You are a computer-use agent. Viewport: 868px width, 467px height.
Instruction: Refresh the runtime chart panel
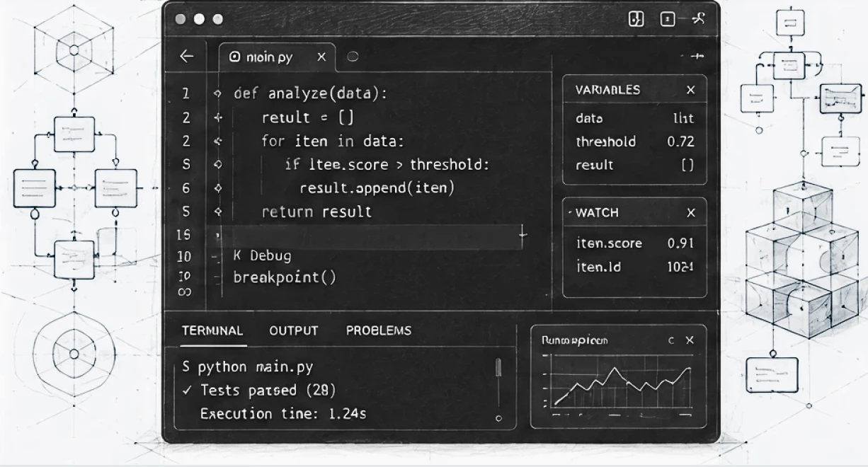671,340
